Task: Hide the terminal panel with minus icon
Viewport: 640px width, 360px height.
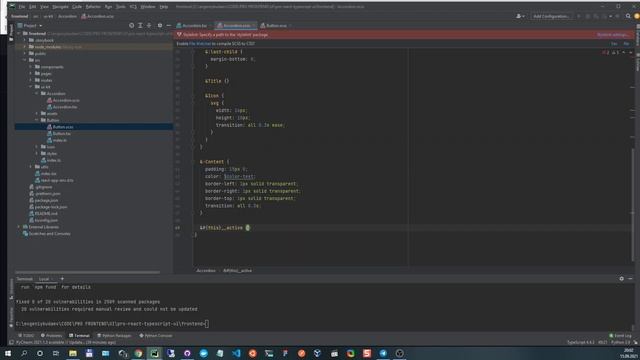Action: point(630,279)
